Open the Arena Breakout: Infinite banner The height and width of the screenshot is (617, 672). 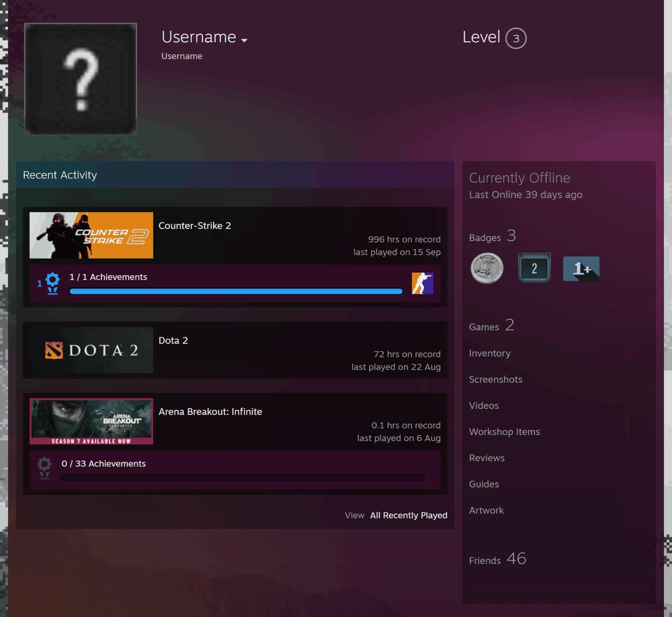click(91, 421)
